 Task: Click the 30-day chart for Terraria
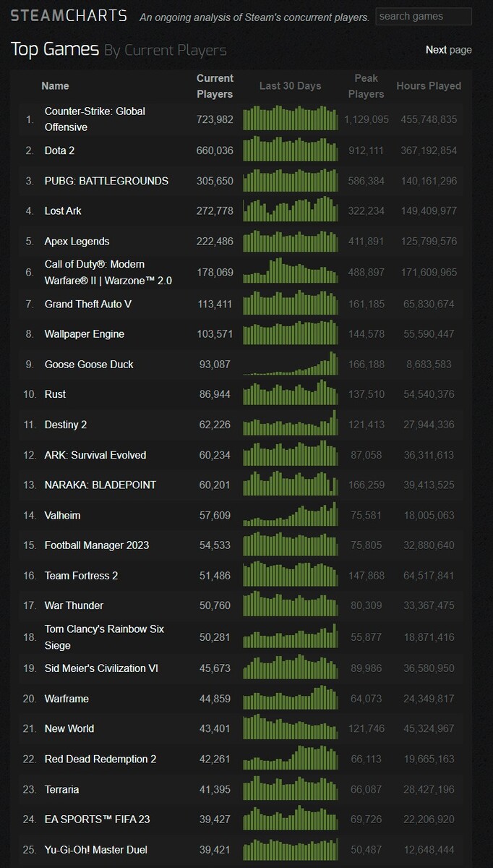(291, 788)
